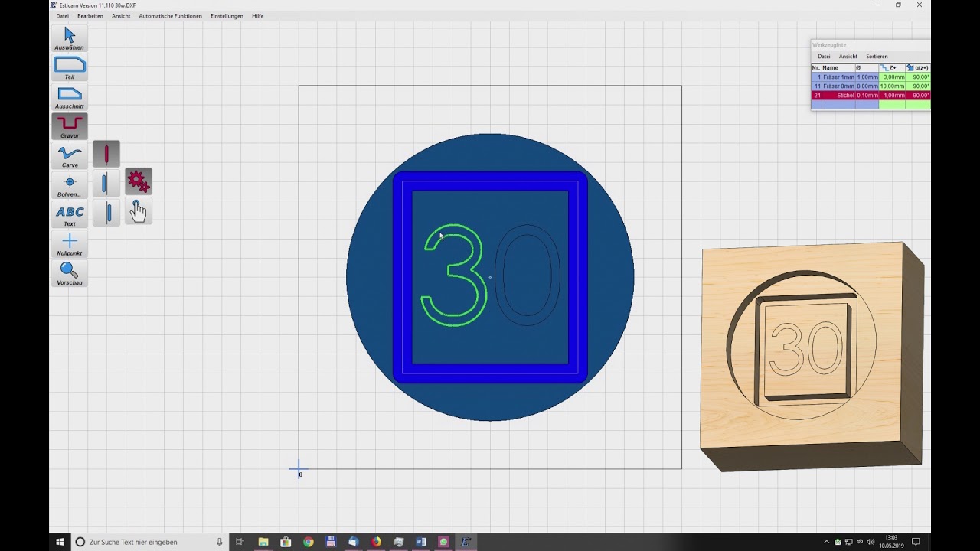The height and width of the screenshot is (551, 980).
Task: Choose engrave on-line centered path option
Action: [106, 154]
